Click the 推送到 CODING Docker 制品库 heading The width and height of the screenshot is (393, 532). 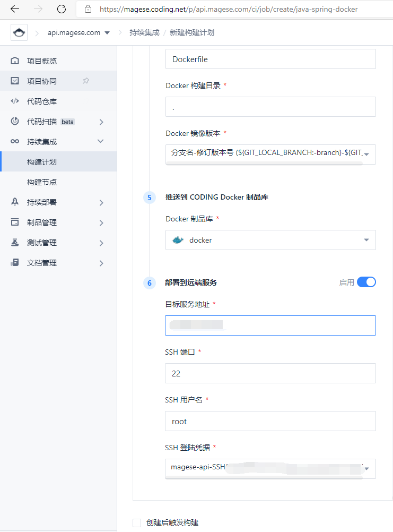coord(217,197)
